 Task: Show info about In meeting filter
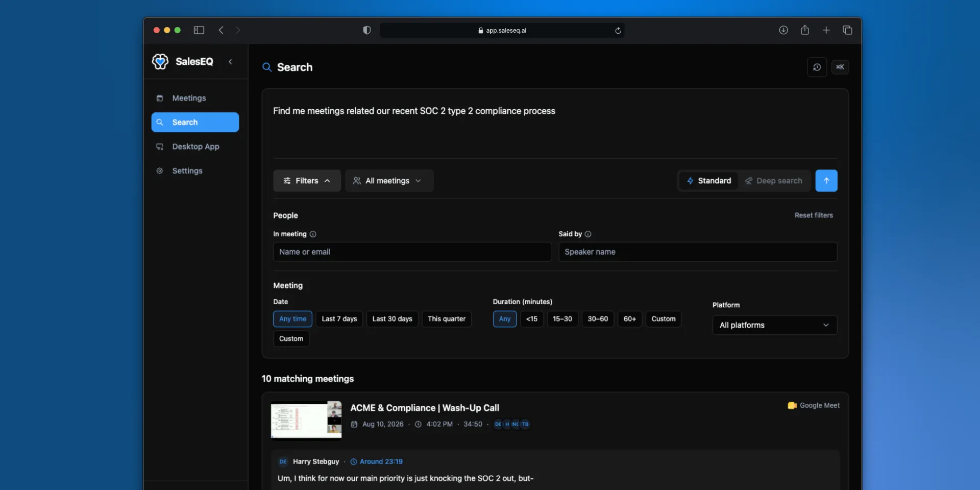(x=313, y=234)
